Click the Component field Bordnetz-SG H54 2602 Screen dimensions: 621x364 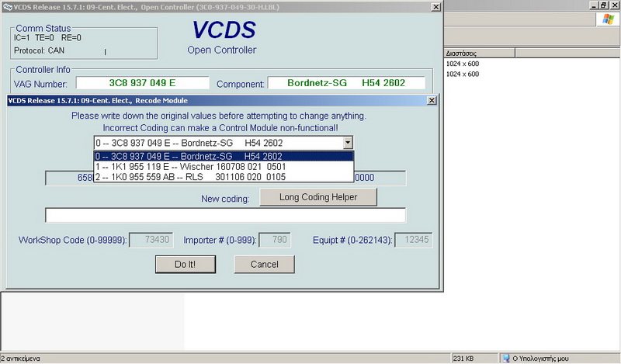346,83
